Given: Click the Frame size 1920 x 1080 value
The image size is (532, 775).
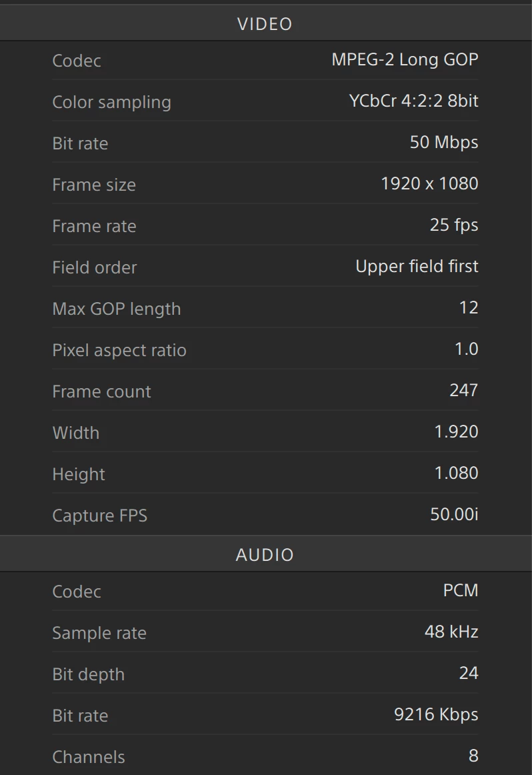Looking at the screenshot, I should [429, 183].
